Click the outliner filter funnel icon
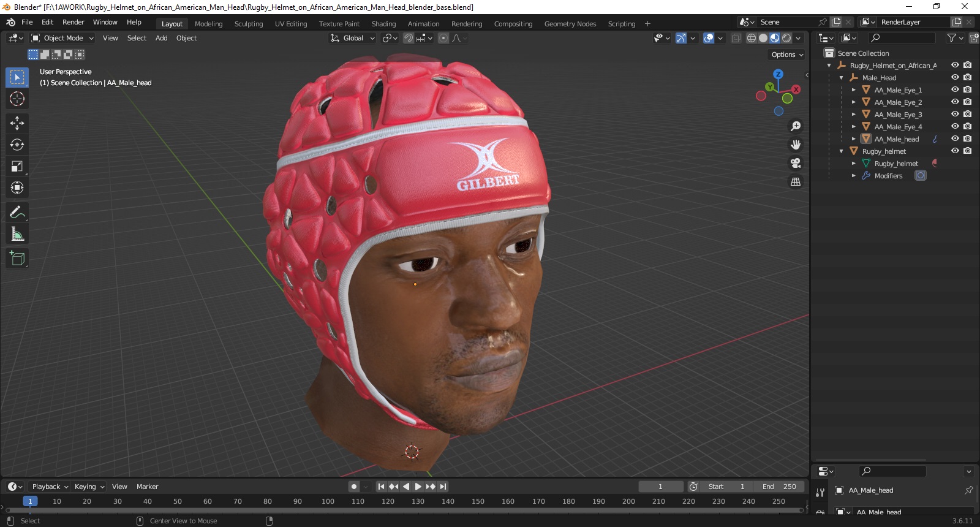This screenshot has height=527, width=980. pyautogui.click(x=951, y=38)
